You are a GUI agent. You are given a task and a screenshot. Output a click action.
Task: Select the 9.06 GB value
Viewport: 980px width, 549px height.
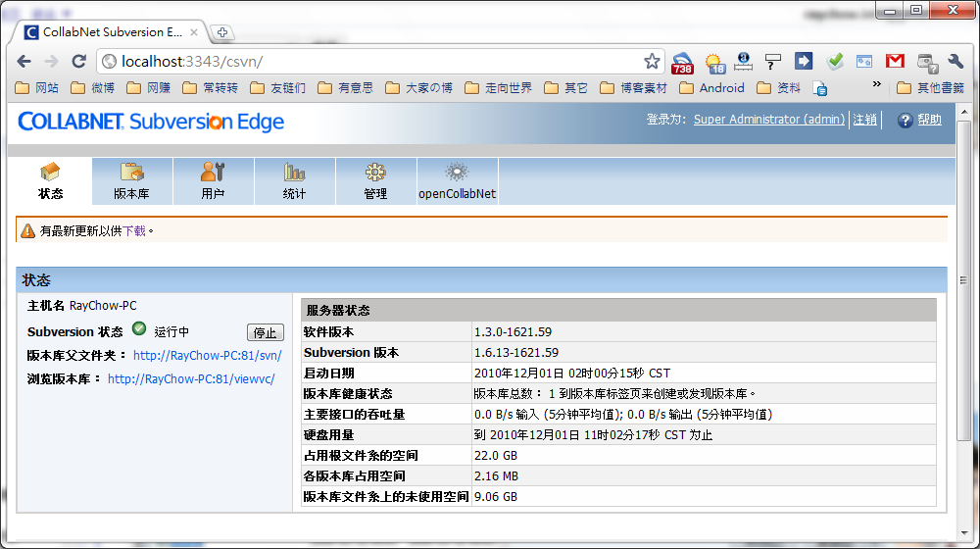click(496, 497)
